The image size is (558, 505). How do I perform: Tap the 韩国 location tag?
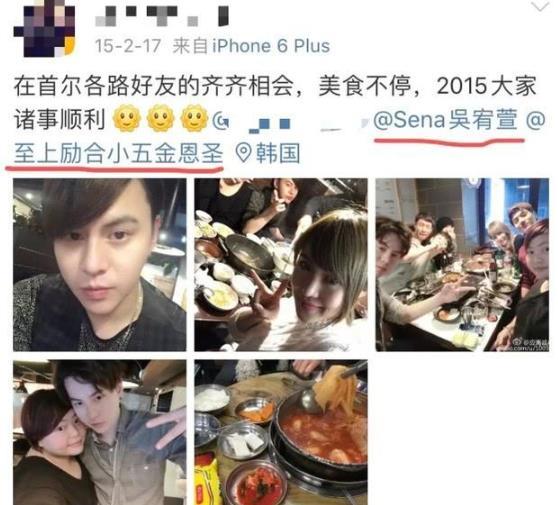(x=278, y=153)
